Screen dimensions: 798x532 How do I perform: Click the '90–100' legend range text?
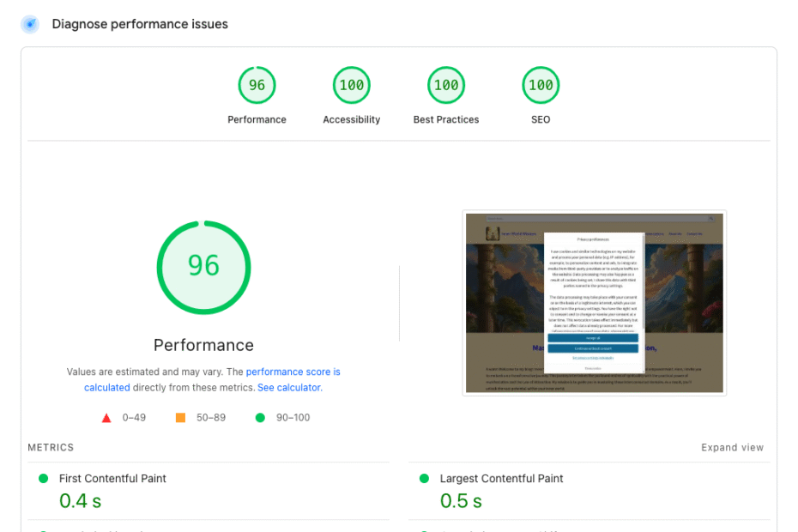pos(293,418)
